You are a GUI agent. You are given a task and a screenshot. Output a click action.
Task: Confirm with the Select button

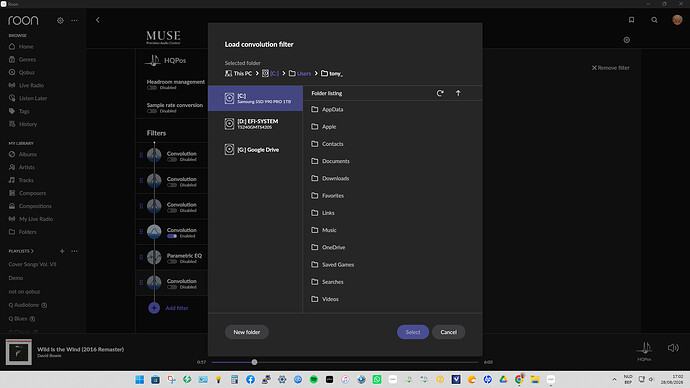413,332
